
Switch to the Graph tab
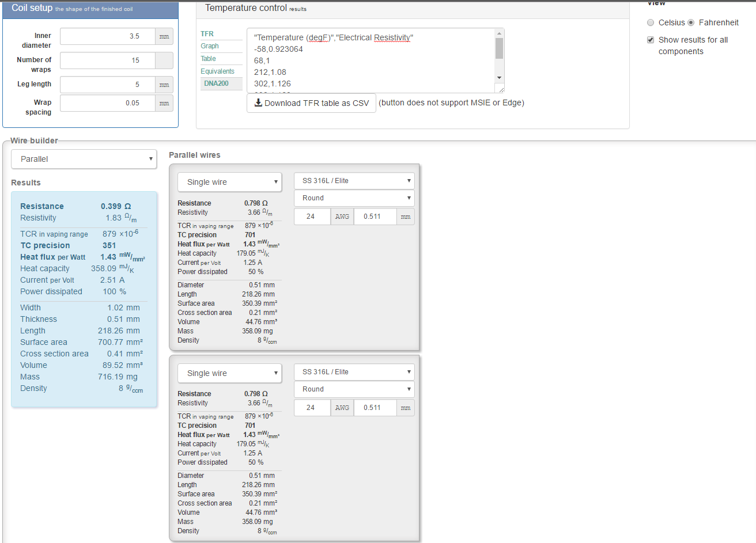click(x=210, y=46)
